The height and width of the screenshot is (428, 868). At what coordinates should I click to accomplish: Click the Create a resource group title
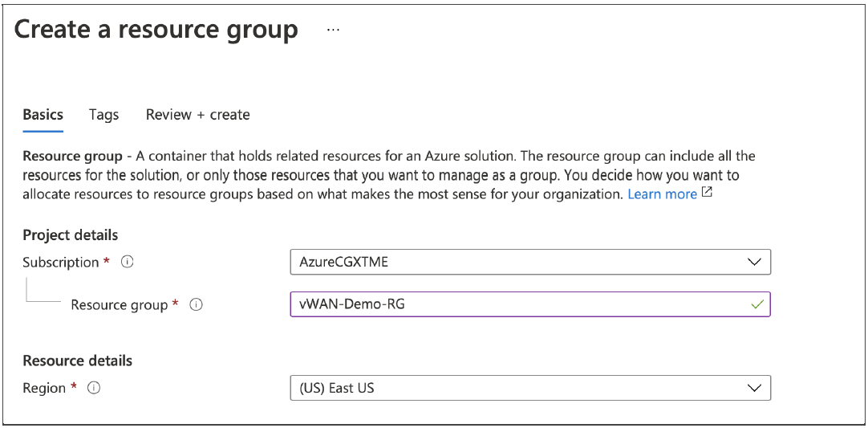156,30
